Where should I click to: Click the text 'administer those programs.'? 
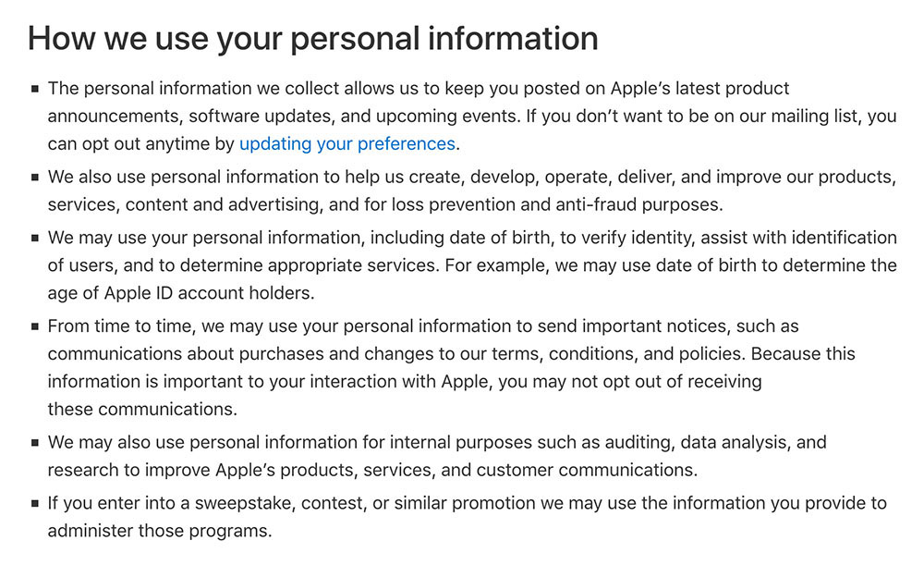(x=160, y=531)
